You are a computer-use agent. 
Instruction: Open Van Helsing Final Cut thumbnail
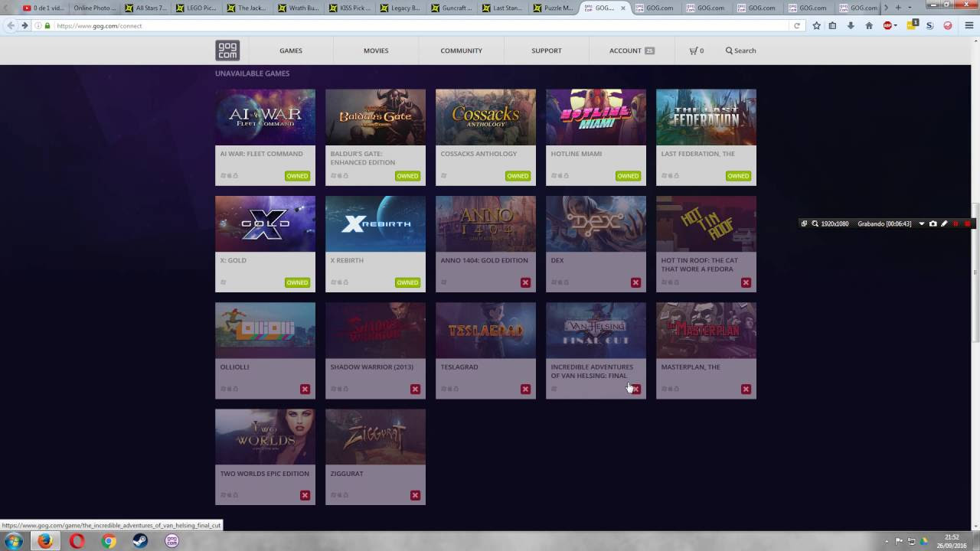pos(596,330)
